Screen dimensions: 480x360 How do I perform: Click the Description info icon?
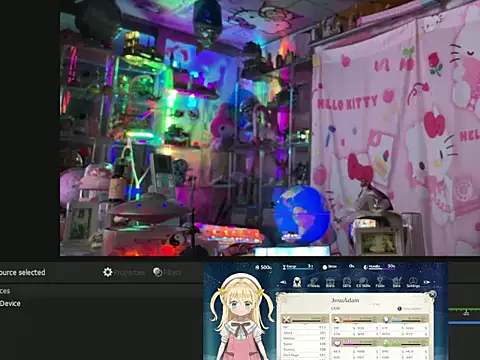click(399, 309)
